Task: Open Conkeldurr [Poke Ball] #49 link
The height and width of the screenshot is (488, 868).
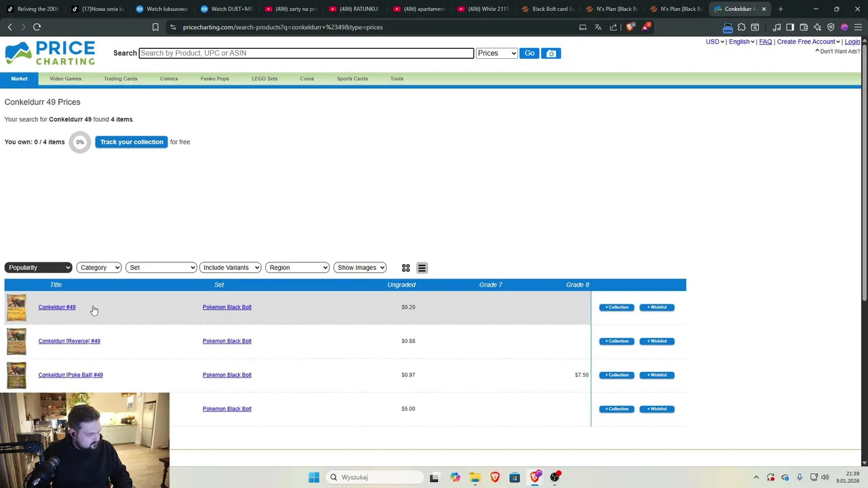Action: click(x=71, y=375)
